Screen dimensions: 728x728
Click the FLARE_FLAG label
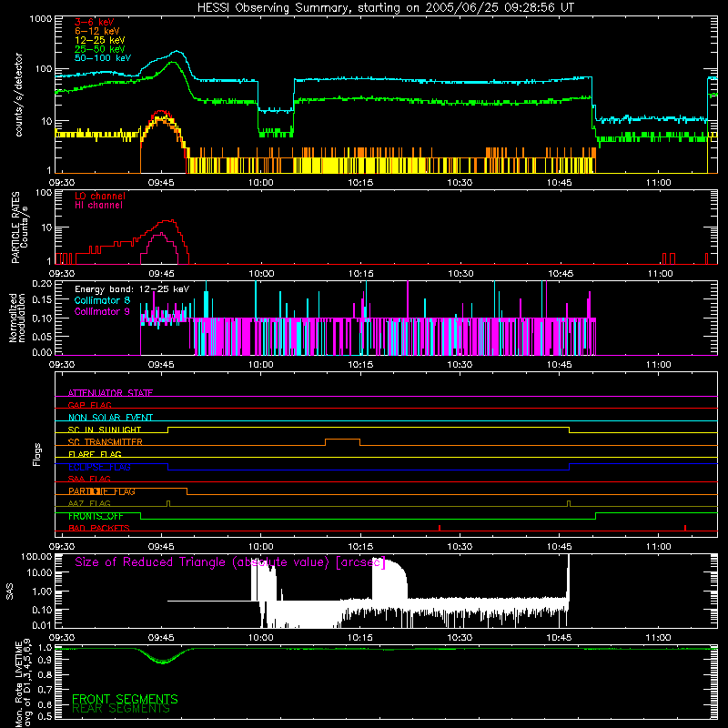pos(95,454)
